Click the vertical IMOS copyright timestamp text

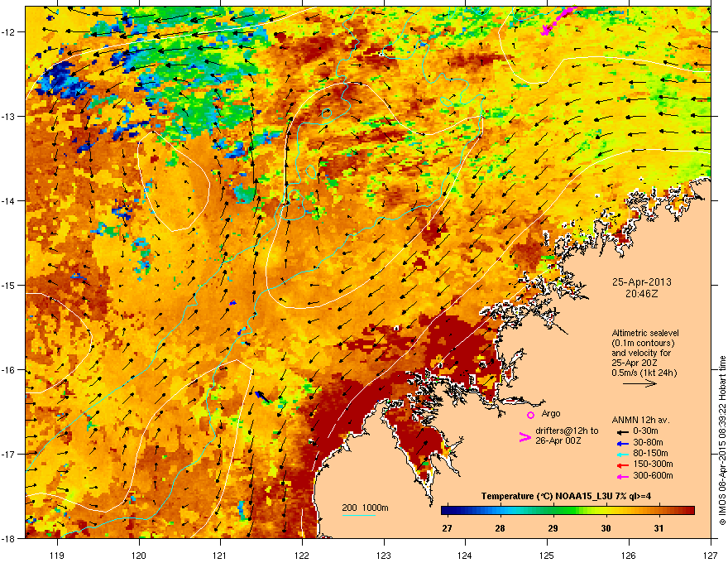pyautogui.click(x=722, y=440)
